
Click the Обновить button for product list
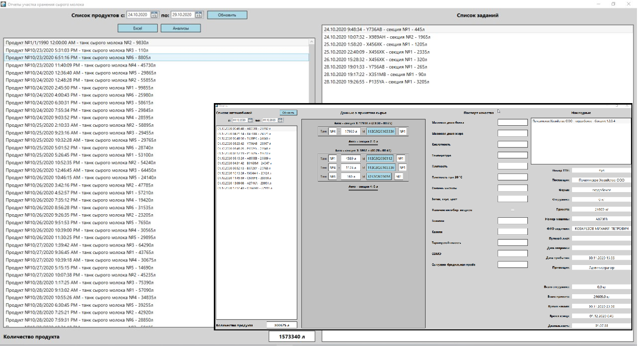227,15
